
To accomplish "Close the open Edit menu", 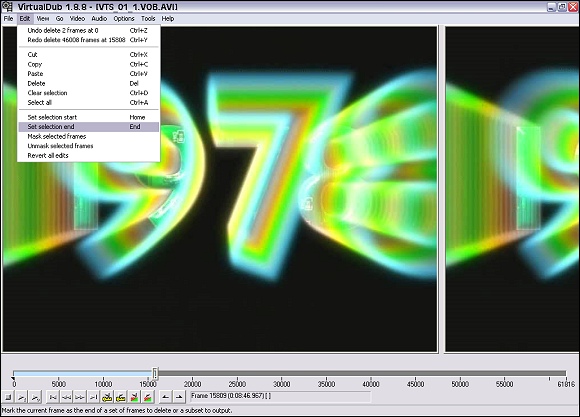I will point(25,19).
